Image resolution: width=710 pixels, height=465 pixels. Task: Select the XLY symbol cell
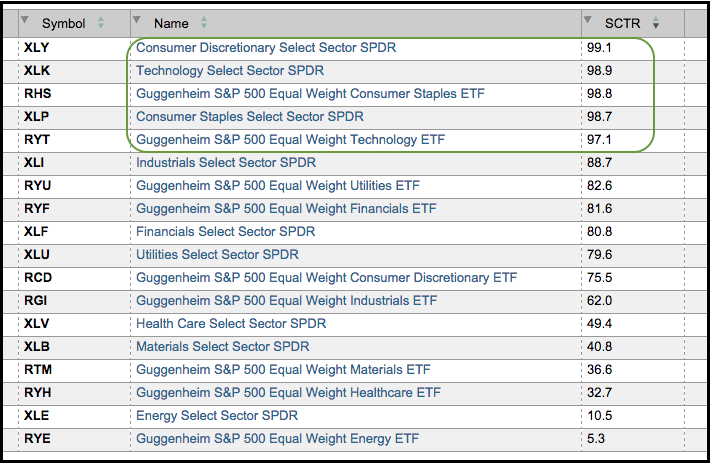[x=36, y=47]
